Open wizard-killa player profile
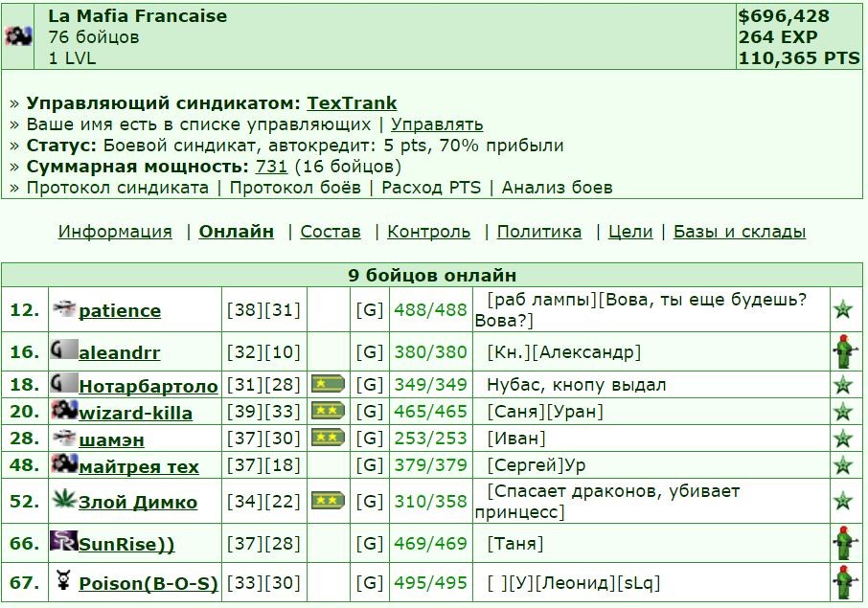 coord(136,413)
